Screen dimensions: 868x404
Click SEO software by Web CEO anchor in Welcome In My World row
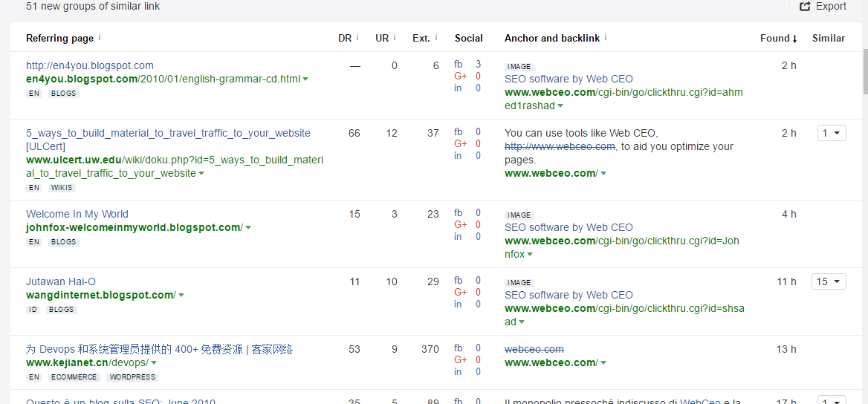569,227
